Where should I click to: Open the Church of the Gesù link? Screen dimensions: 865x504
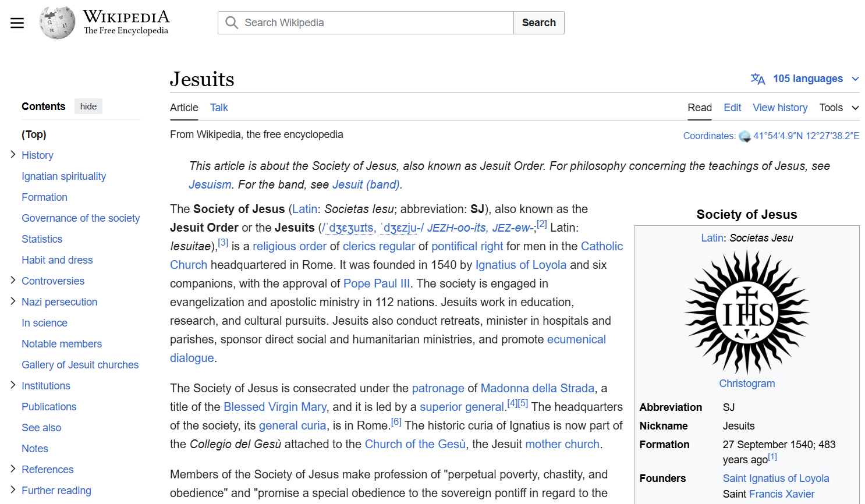(x=415, y=444)
